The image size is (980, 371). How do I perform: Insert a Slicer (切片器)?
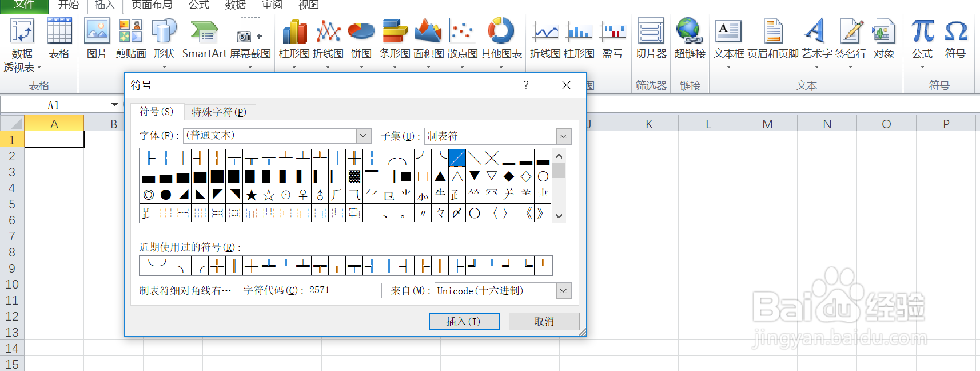click(x=651, y=39)
